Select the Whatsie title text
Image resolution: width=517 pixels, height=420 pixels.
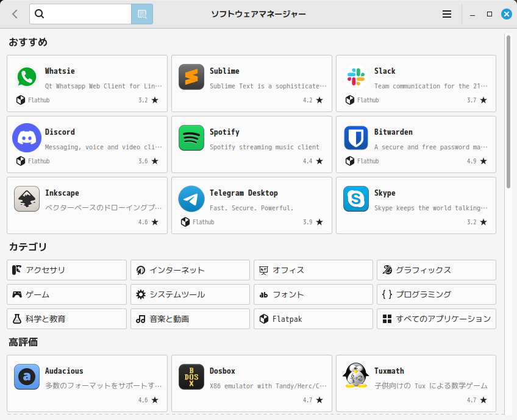point(60,71)
